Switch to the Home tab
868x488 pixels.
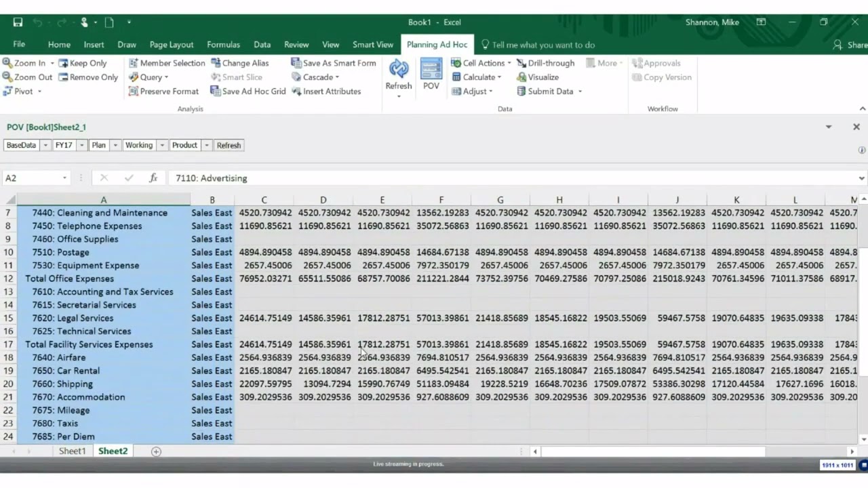pos(59,45)
